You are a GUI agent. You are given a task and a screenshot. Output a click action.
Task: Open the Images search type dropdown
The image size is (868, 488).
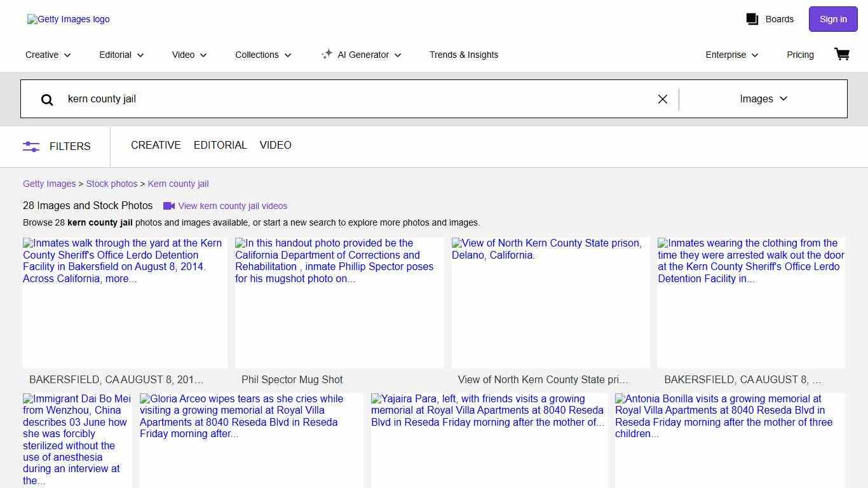tap(763, 99)
